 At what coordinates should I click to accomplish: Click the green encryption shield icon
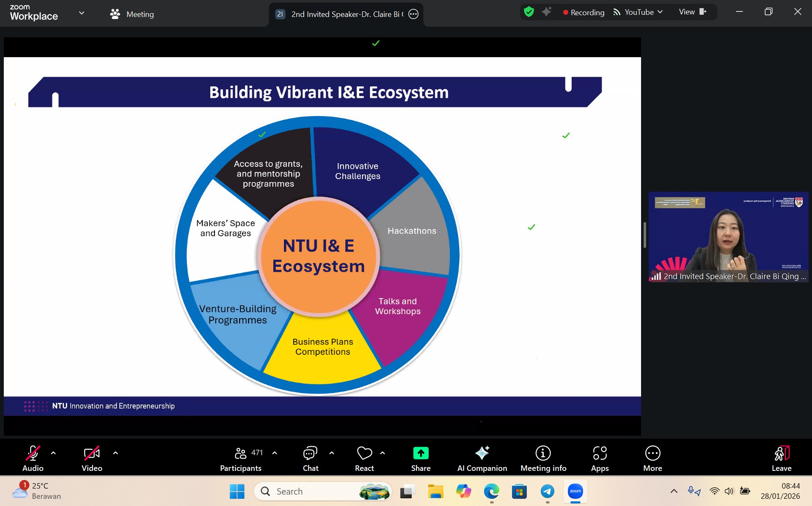click(x=528, y=12)
